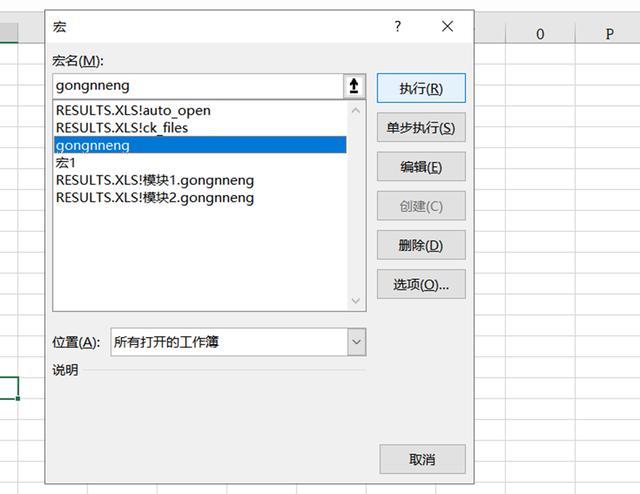Select the highlighted gongnneng macro entry

click(x=93, y=145)
